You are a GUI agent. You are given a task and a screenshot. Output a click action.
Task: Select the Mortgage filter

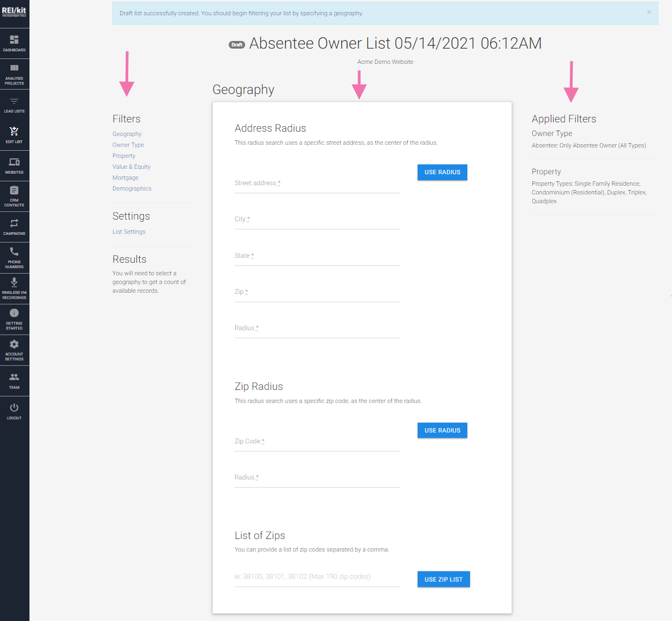pos(125,178)
